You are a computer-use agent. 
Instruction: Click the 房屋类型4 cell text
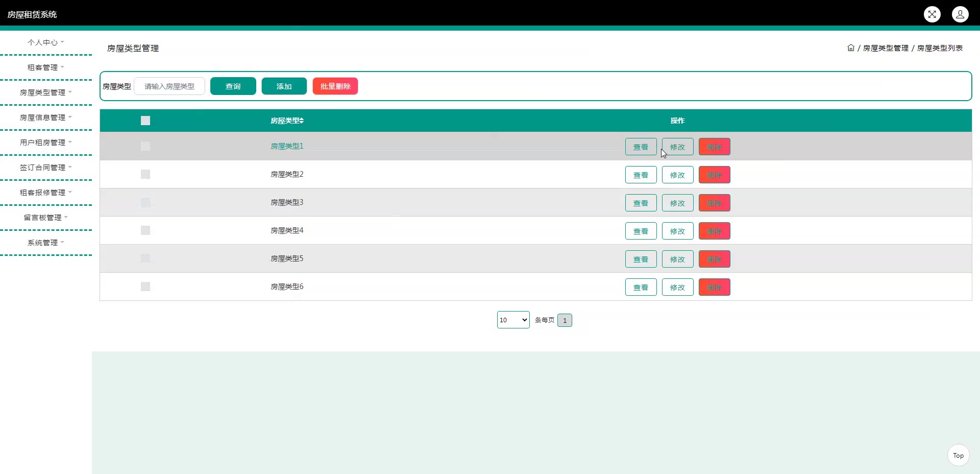(x=287, y=230)
